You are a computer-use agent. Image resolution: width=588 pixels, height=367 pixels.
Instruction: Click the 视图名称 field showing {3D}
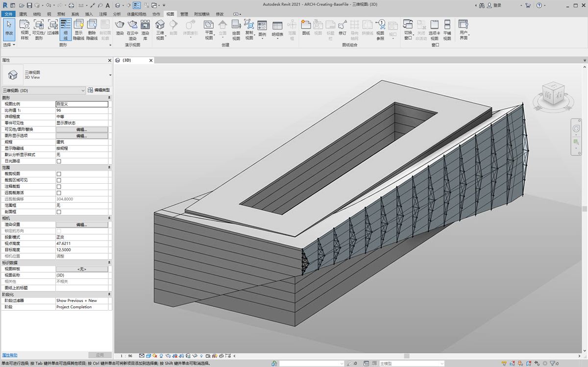pos(82,275)
